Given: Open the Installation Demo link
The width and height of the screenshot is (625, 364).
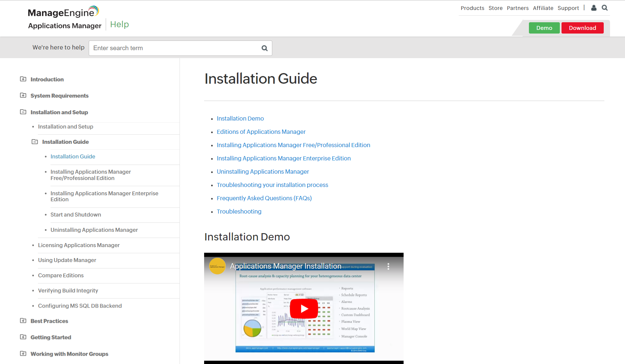Looking at the screenshot, I should [x=240, y=119].
